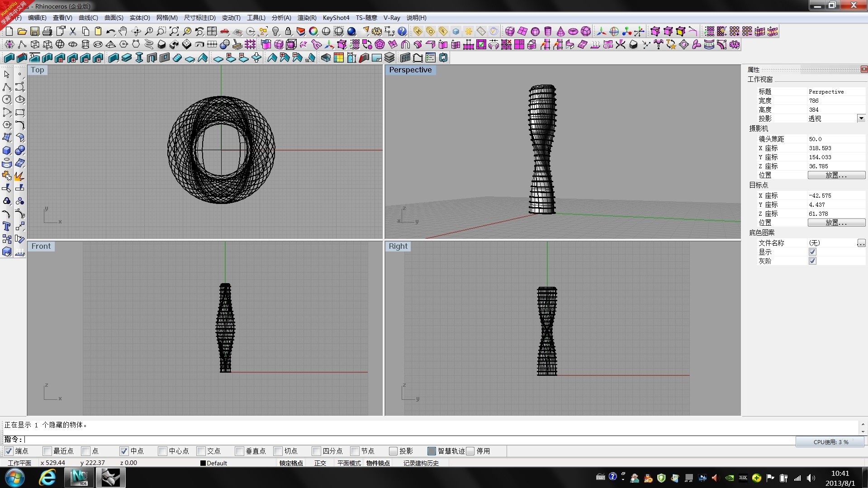Viewport: 868px width, 488px height.
Task: Click the Perspective viewport title tab
Action: pos(410,70)
